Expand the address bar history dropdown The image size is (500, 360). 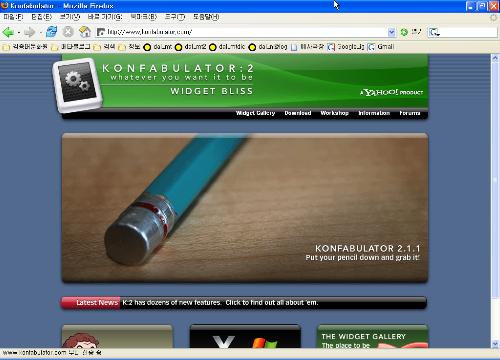392,32
